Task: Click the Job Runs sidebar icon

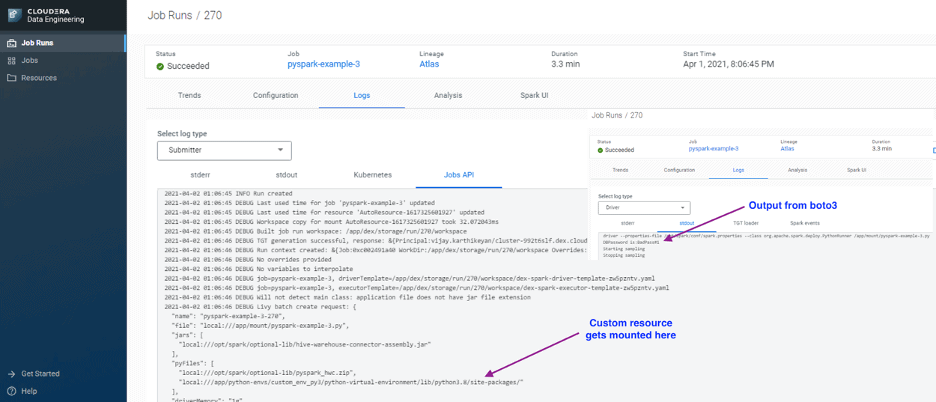Action: [12, 43]
